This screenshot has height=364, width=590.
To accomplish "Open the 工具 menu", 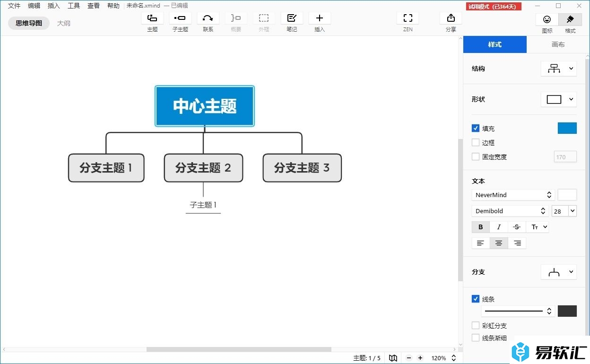I will click(x=74, y=6).
